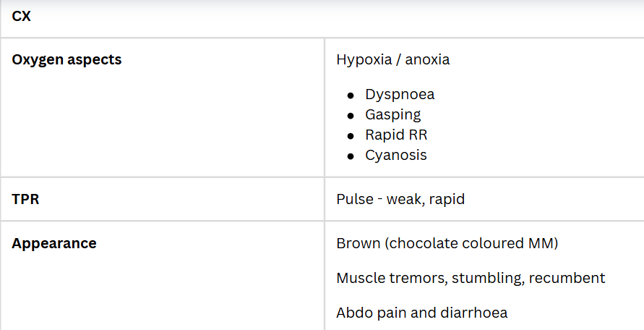The image size is (644, 330).
Task: Click the Pulse - weak, rapid text
Action: click(400, 199)
